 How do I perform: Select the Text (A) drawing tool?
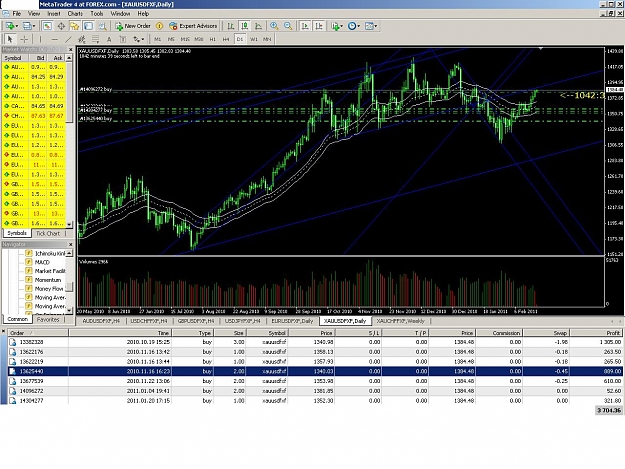pos(109,39)
